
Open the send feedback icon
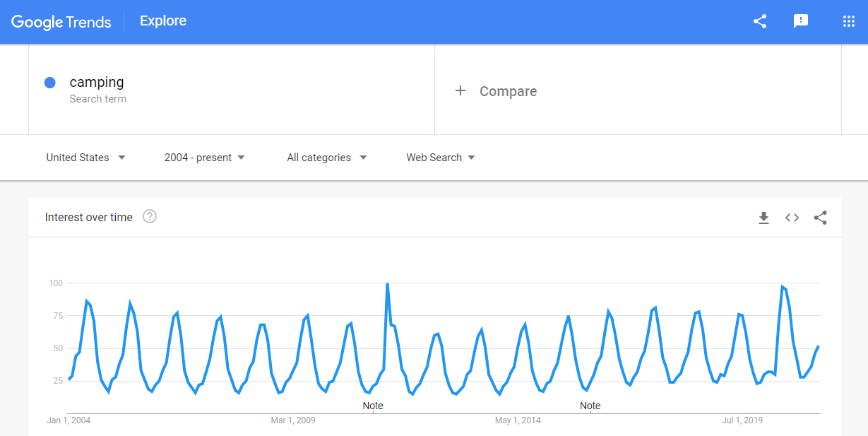click(x=801, y=21)
